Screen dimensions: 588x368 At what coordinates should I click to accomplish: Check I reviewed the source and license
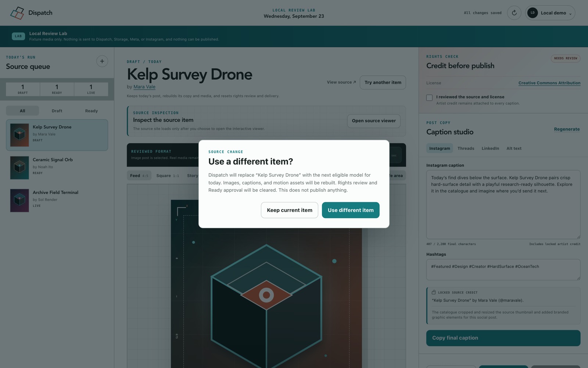coord(429,98)
